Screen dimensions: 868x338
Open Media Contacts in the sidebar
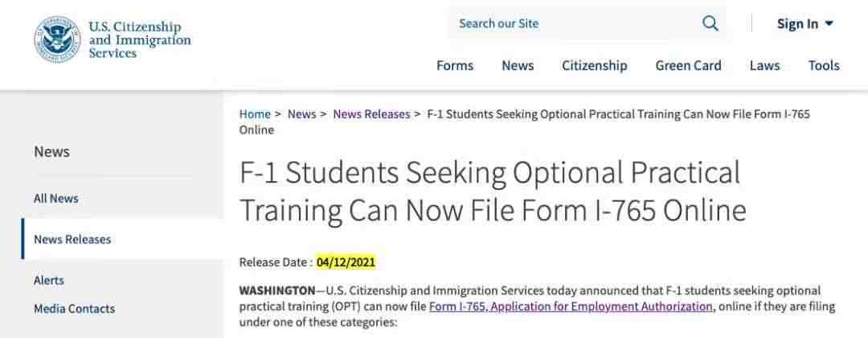[x=74, y=309]
